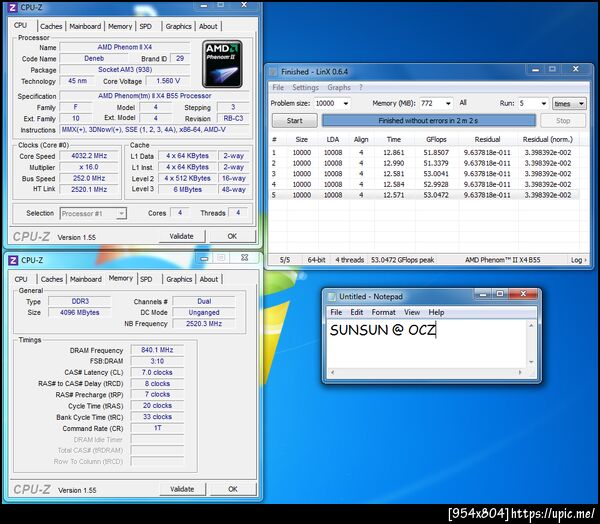The image size is (600, 524).
Task: Open Caches tab in lower CPU-Z window
Action: click(x=52, y=279)
